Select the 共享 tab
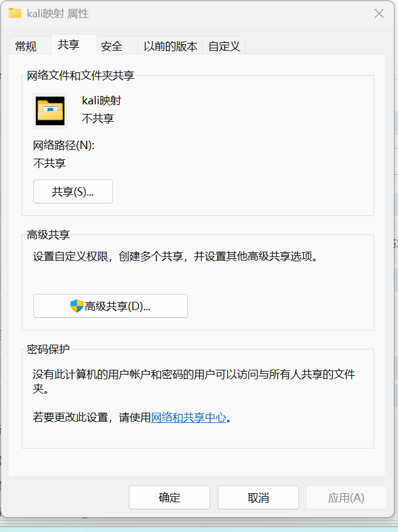Image resolution: width=398 pixels, height=532 pixels. pos(73,45)
